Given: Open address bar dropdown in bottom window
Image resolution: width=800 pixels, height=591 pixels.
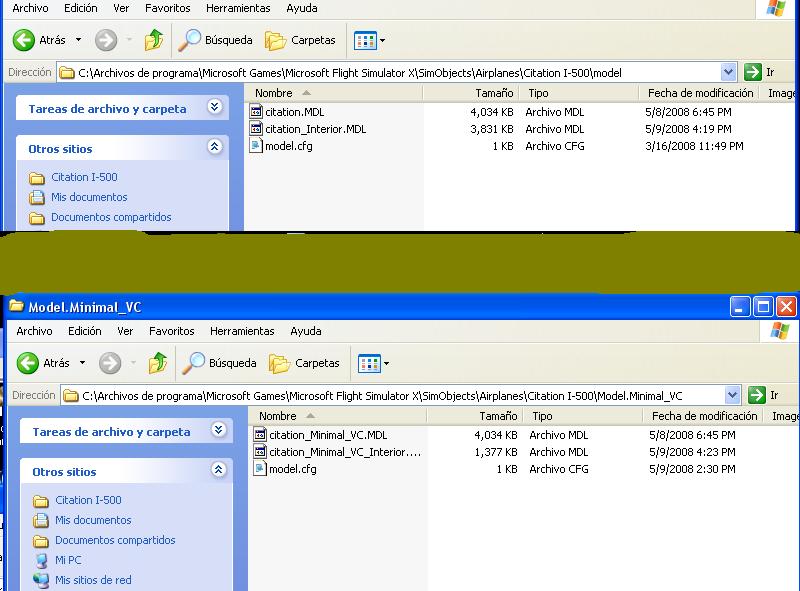Looking at the screenshot, I should click(x=732, y=395).
